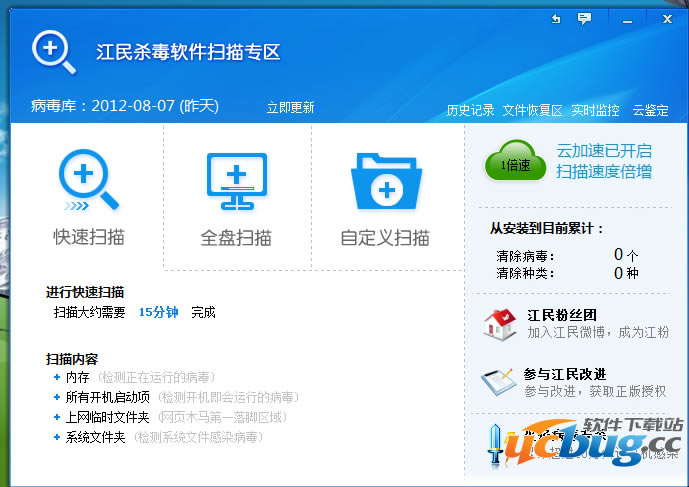
Task: Click 立即更新 to update virus database
Action: point(290,108)
